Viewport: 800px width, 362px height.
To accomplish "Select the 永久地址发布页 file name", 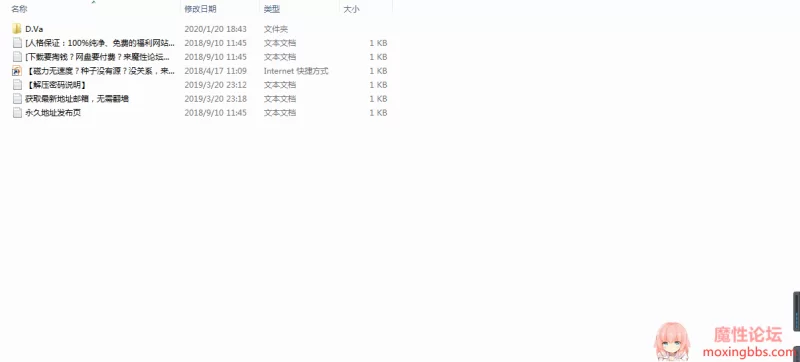I will [x=53, y=113].
